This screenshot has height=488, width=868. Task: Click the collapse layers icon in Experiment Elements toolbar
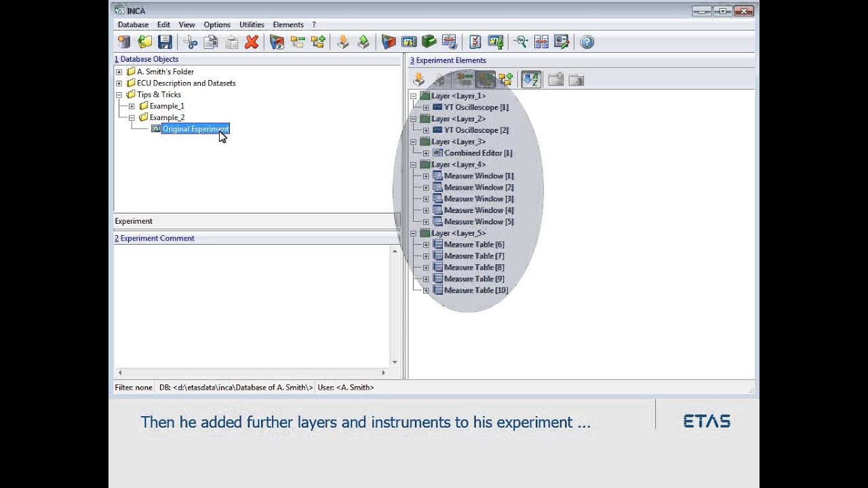pos(465,80)
